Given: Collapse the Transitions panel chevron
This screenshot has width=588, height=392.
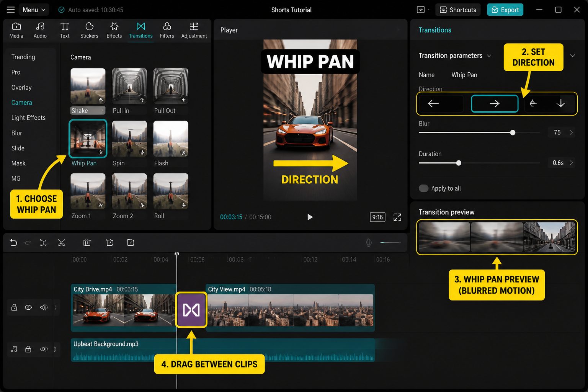Looking at the screenshot, I should click(573, 56).
